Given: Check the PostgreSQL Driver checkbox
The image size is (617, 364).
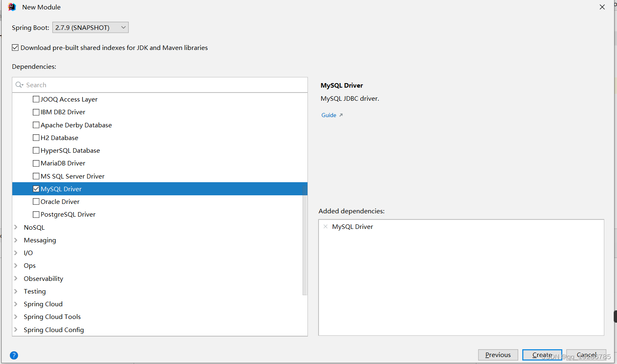Looking at the screenshot, I should tap(36, 214).
